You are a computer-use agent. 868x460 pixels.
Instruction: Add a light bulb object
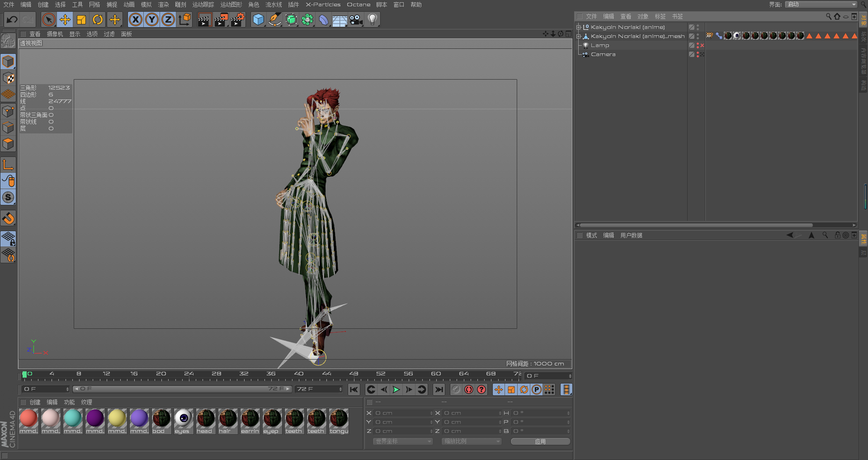click(x=373, y=19)
